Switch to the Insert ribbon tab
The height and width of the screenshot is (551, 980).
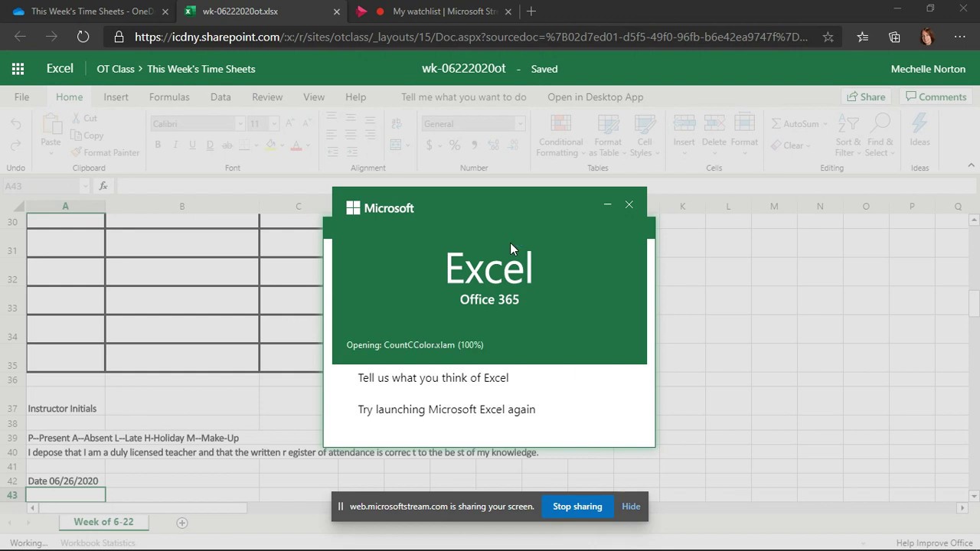click(116, 97)
